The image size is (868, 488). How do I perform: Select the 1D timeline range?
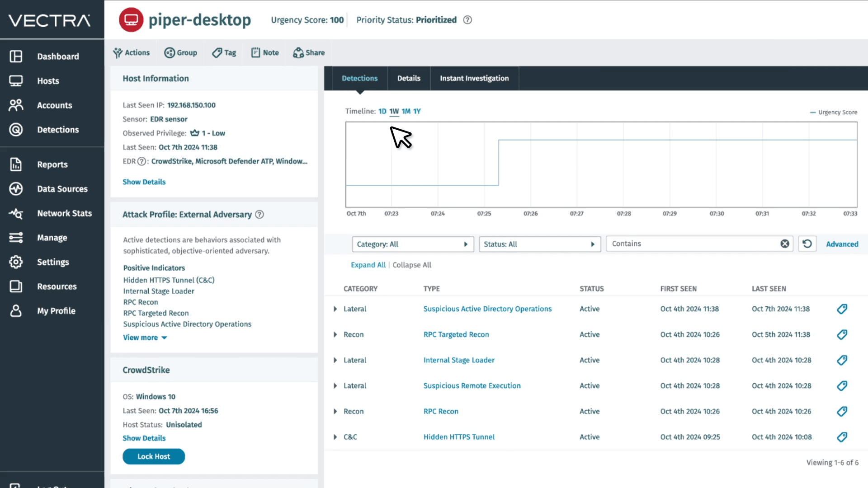coord(382,111)
